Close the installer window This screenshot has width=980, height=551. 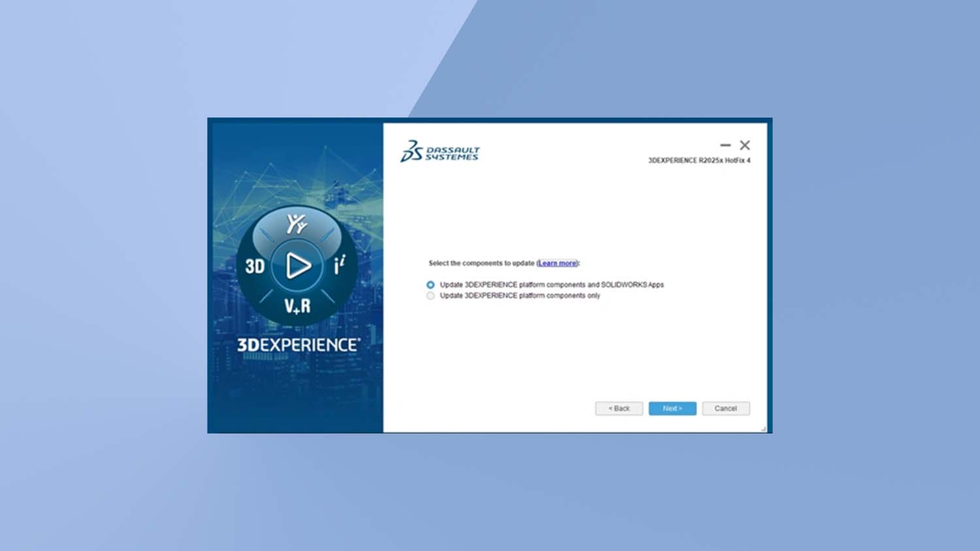[x=745, y=145]
